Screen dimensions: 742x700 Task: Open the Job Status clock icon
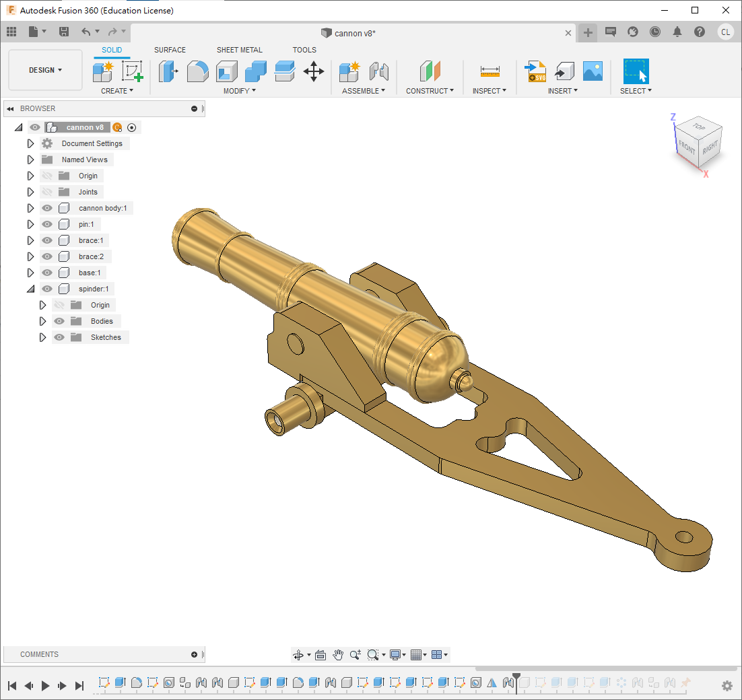click(655, 32)
